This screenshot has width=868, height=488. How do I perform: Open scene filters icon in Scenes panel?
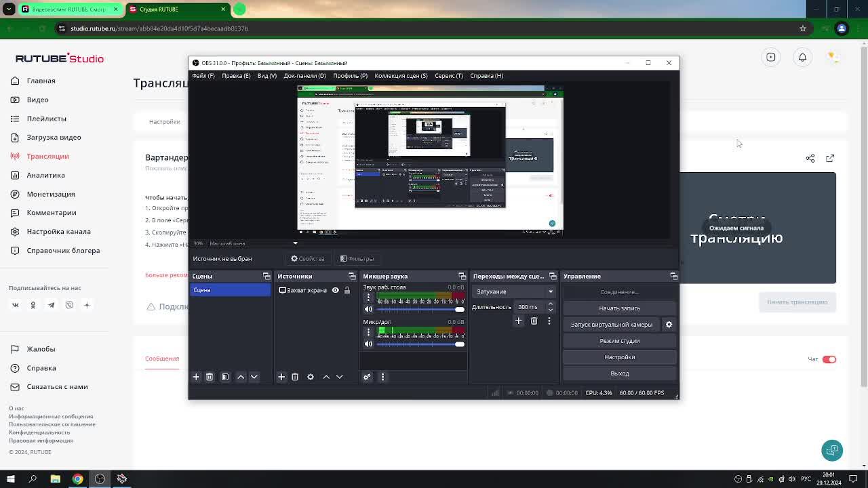[225, 377]
